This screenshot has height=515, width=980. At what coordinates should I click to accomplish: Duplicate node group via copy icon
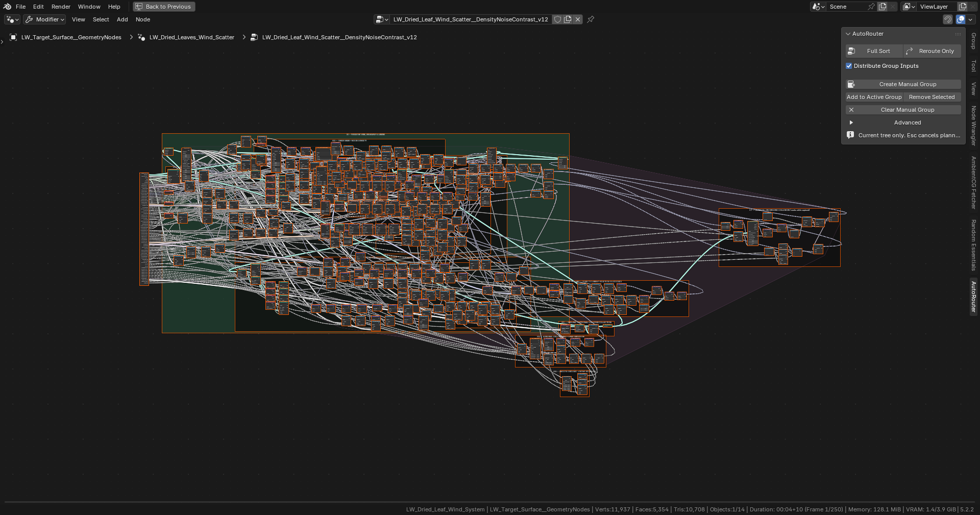(568, 19)
